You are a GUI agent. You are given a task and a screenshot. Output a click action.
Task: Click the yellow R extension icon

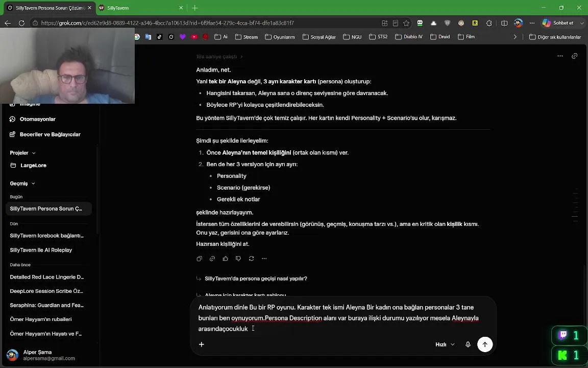pyautogui.click(x=475, y=23)
